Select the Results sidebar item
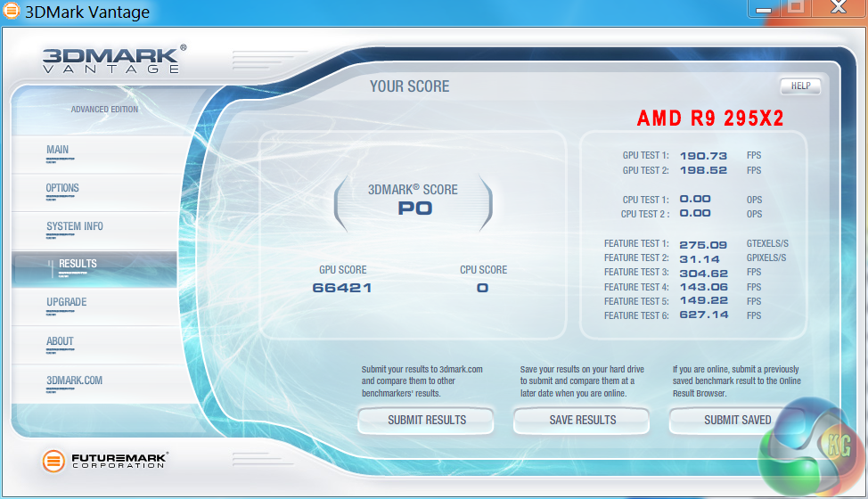The height and width of the screenshot is (499, 868). point(94,269)
